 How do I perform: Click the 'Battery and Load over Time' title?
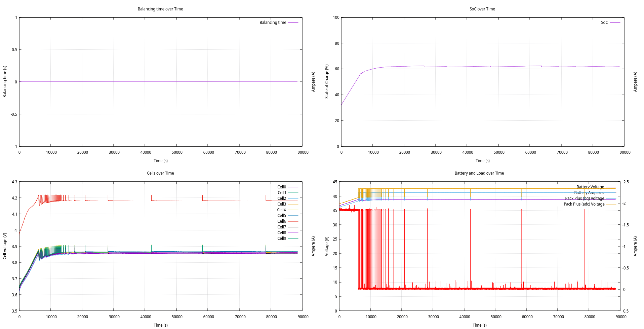point(479,173)
